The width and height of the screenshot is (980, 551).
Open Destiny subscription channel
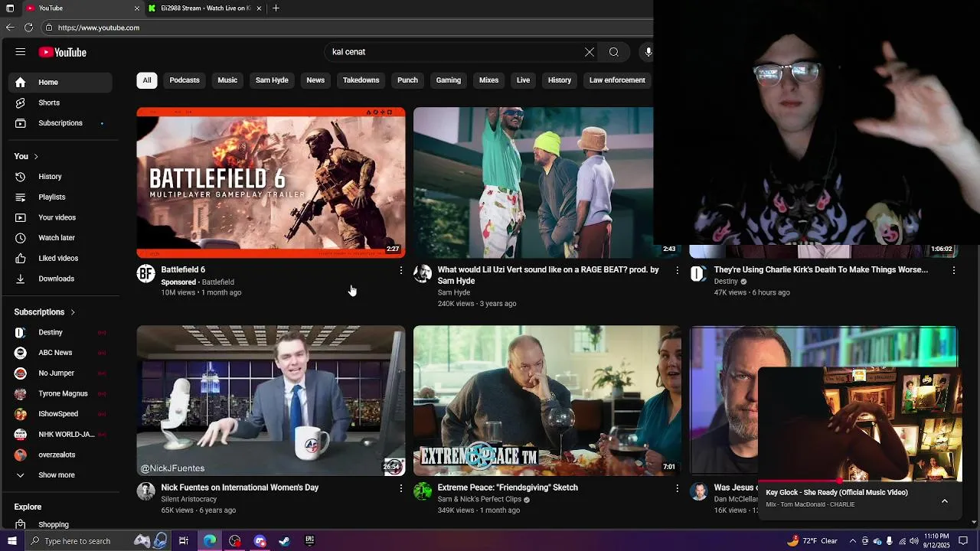60,332
